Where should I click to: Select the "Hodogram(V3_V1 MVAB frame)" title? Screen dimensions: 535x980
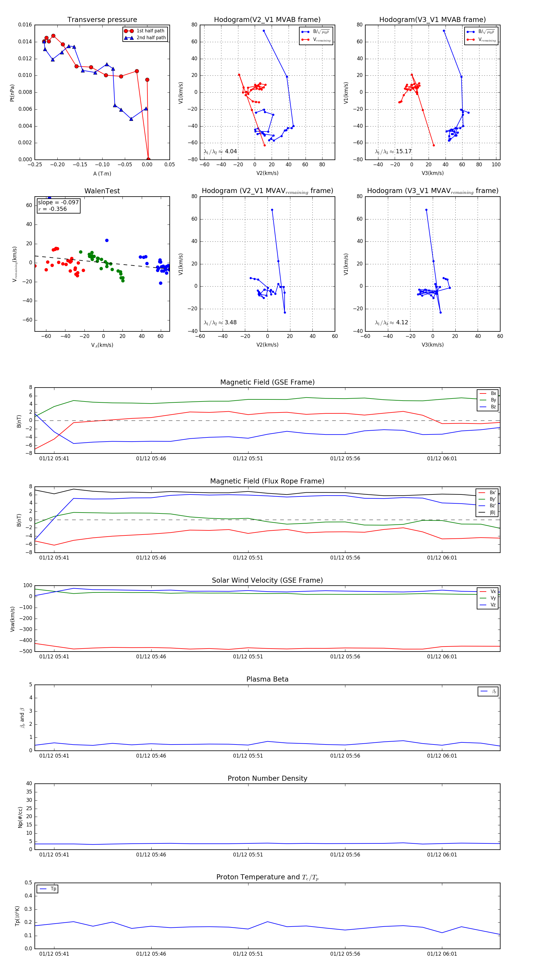click(x=432, y=20)
